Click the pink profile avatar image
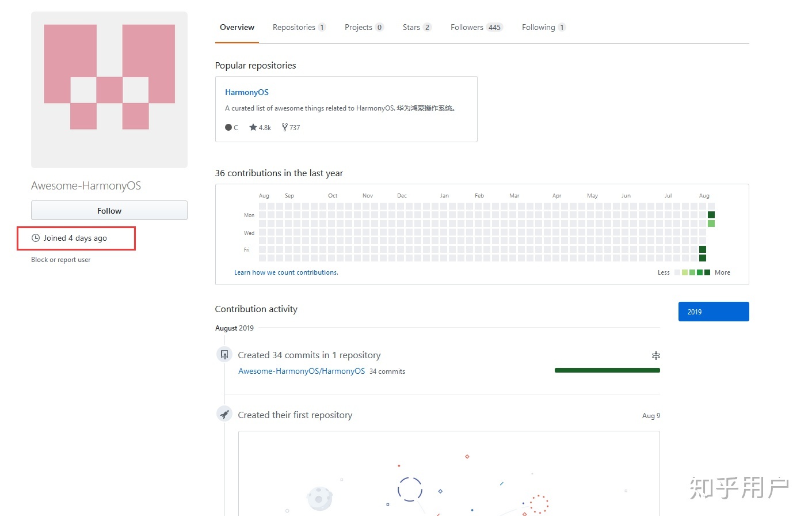 tap(109, 90)
